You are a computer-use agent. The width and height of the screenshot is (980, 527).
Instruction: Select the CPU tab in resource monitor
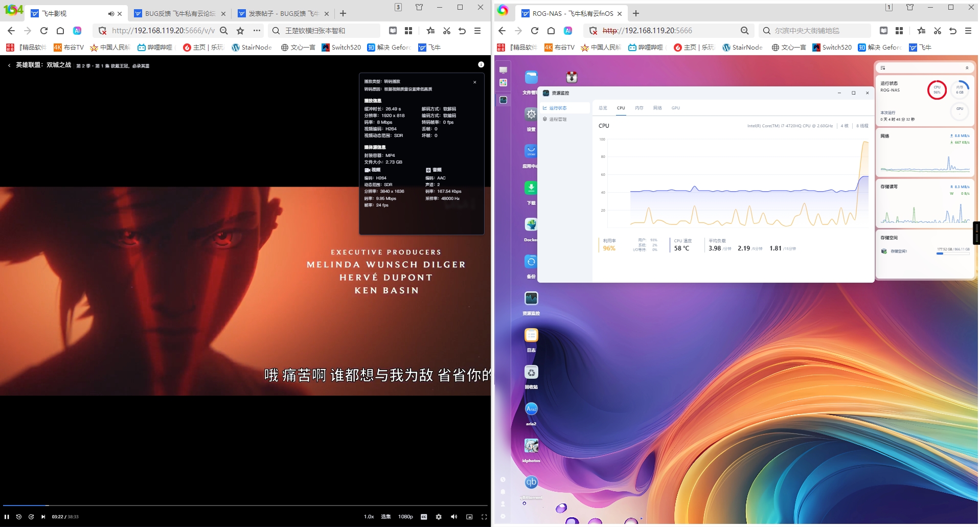[621, 108]
